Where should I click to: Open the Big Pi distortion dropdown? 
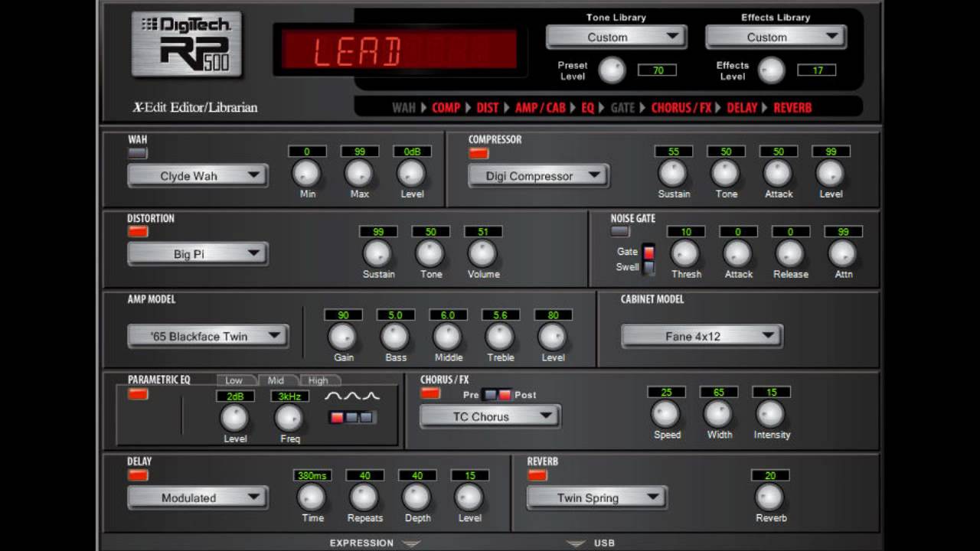tap(198, 254)
